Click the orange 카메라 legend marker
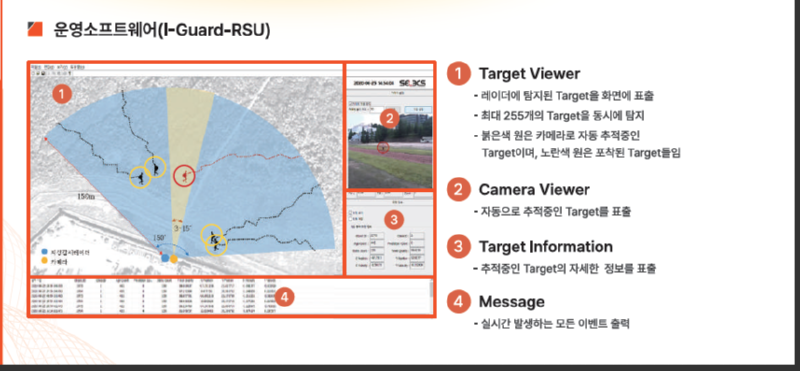800x371 pixels. click(x=45, y=261)
